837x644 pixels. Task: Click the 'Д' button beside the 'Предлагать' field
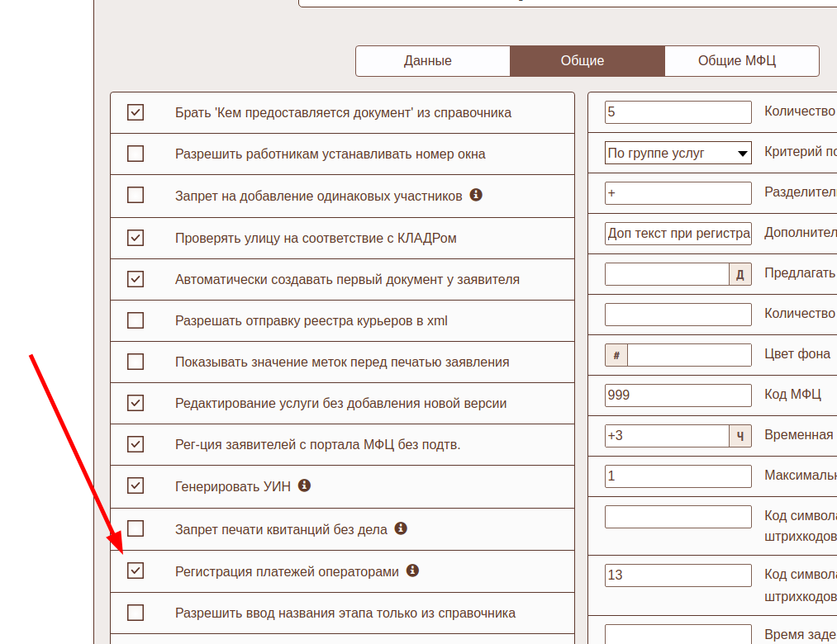click(740, 274)
